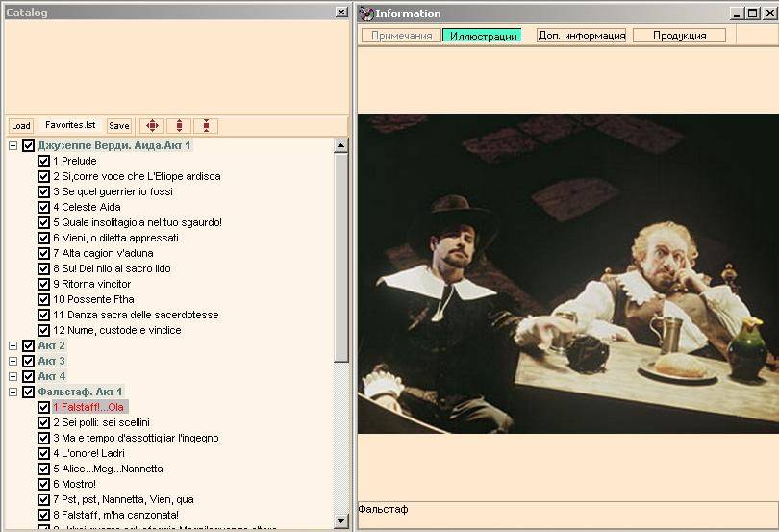Uncheck the Акт 2 checkbox
The width and height of the screenshot is (779, 532).
tap(28, 345)
